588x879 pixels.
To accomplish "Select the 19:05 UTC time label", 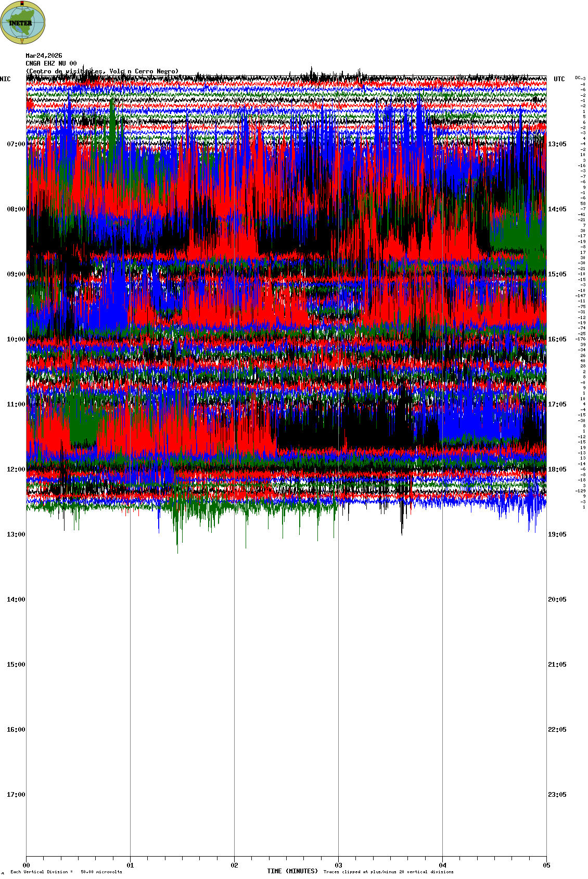I will pos(557,534).
